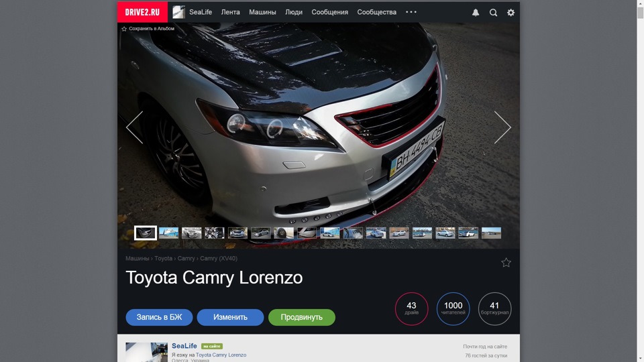Click the green Продвинуть button
Screen dimensions: 644x362
301,317
